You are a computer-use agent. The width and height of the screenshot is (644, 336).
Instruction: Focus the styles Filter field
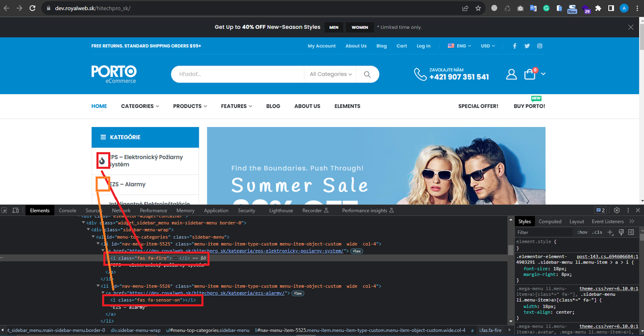[x=545, y=232]
